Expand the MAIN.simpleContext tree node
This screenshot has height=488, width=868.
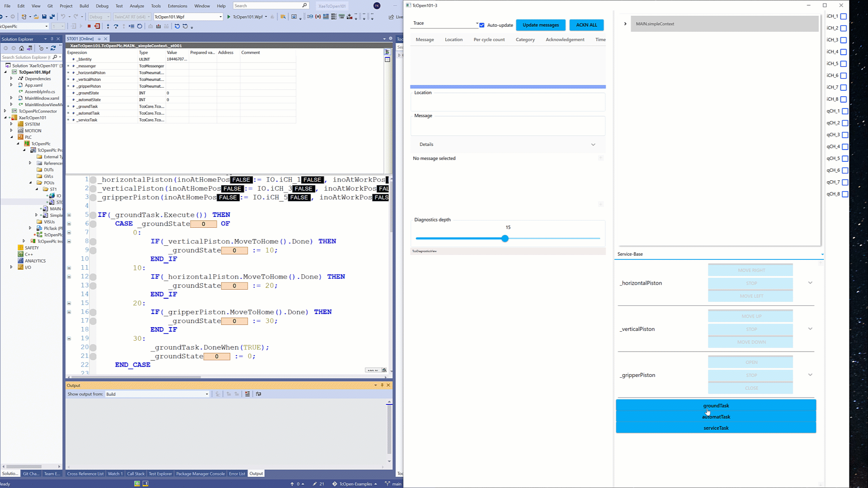point(625,24)
